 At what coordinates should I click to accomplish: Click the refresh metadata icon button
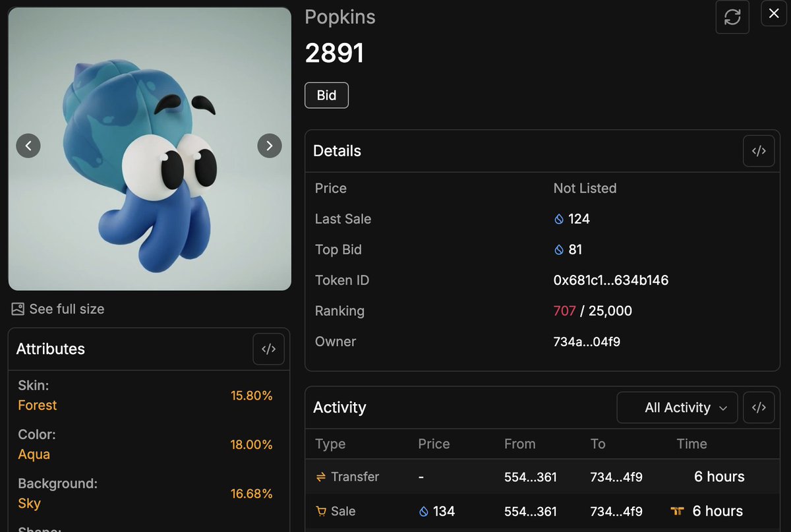(732, 17)
